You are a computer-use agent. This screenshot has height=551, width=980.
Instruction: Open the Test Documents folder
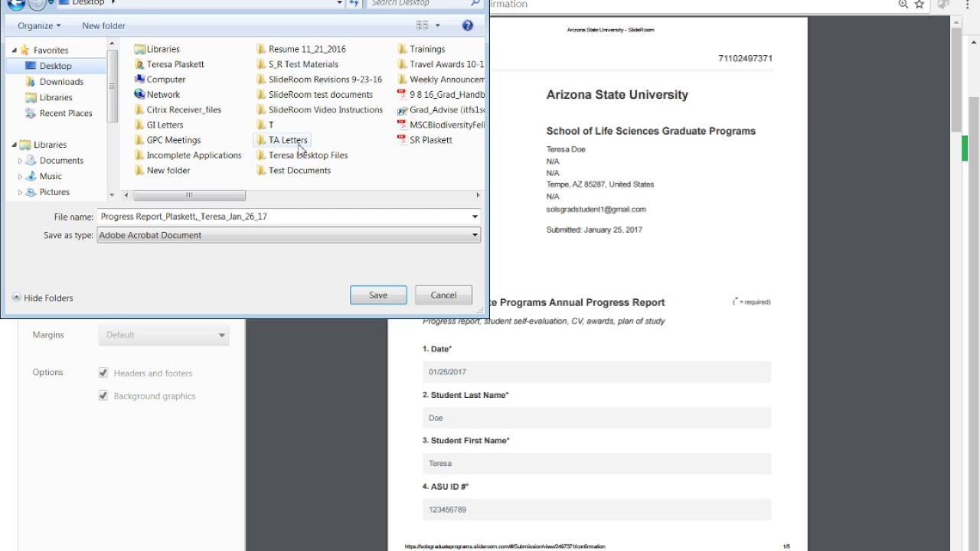293,171
